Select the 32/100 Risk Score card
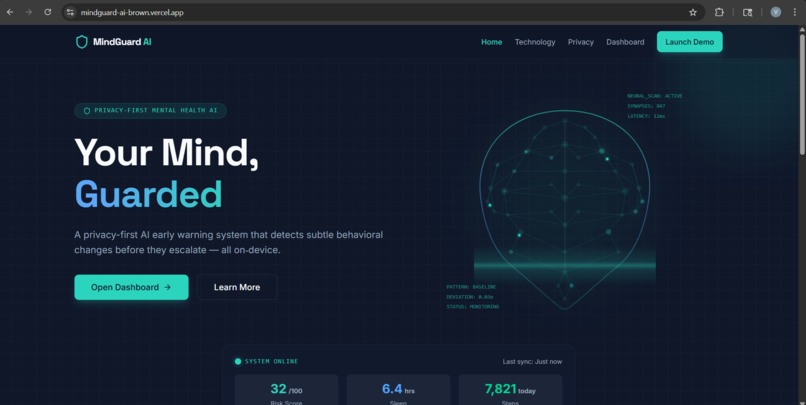 [286, 390]
